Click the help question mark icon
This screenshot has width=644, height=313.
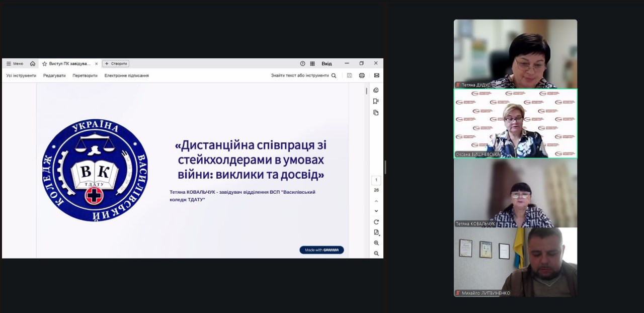302,64
